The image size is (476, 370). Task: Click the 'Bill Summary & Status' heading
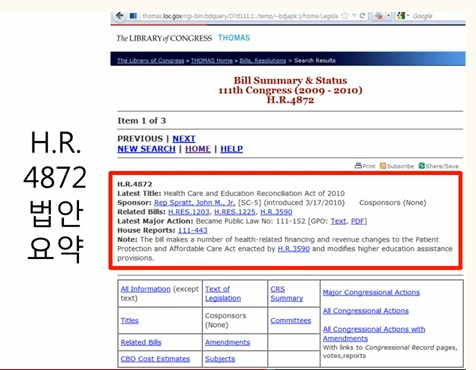[290, 80]
